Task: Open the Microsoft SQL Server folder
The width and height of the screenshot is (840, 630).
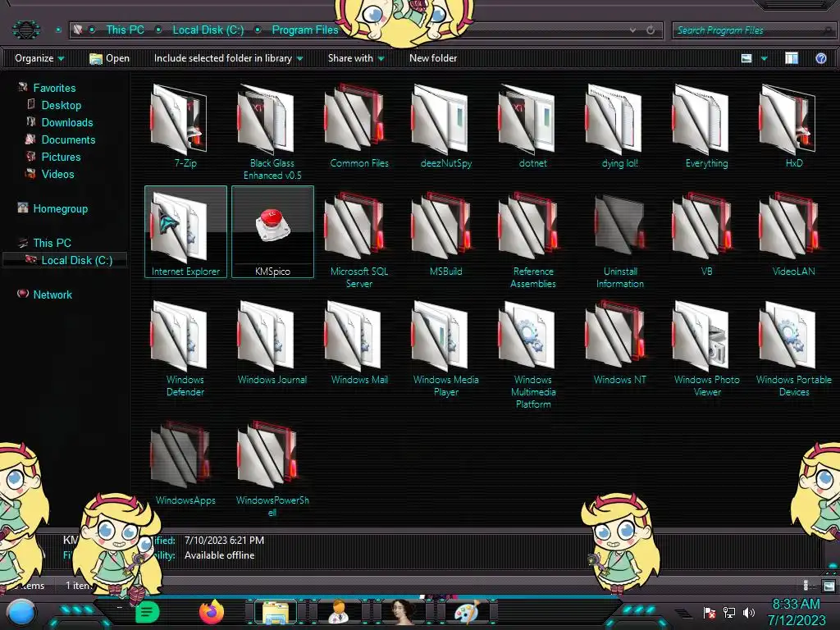Action: 359,240
